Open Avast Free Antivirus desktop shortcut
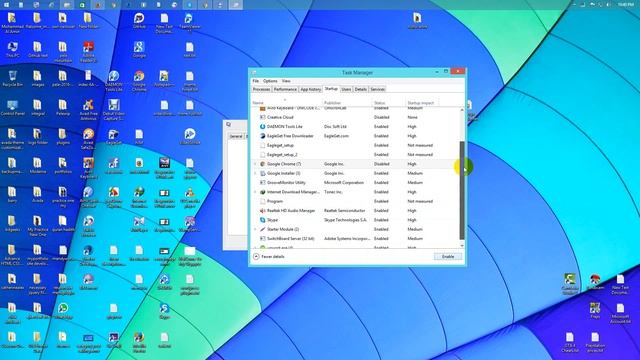Screen dimensions: 640x360 88,110
